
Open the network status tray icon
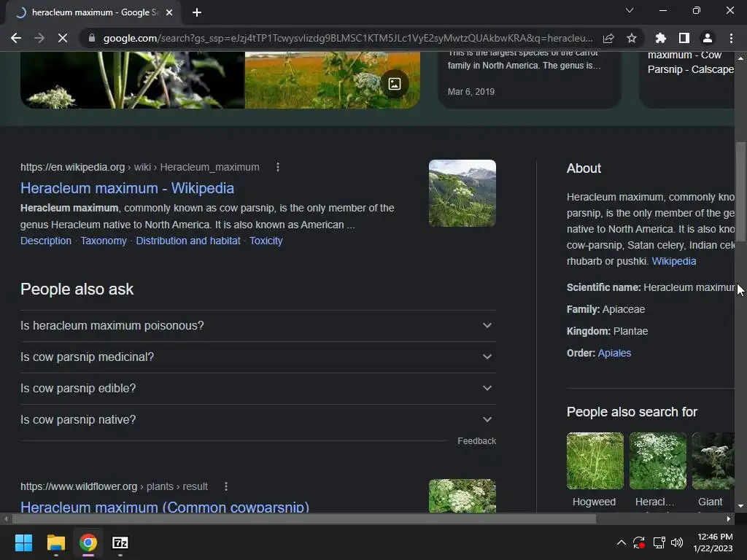659,542
